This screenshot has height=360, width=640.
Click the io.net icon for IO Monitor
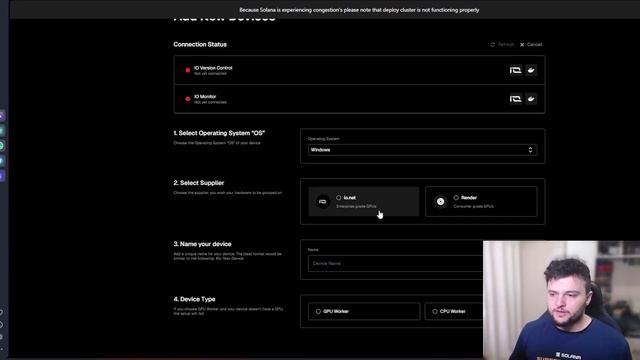[x=516, y=99]
